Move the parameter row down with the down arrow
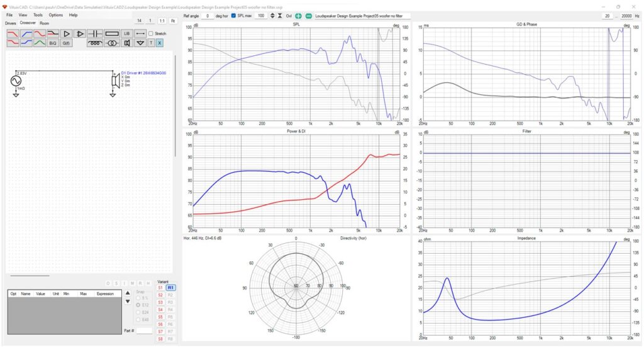Image resolution: width=644 pixels, height=348 pixels. click(x=128, y=302)
